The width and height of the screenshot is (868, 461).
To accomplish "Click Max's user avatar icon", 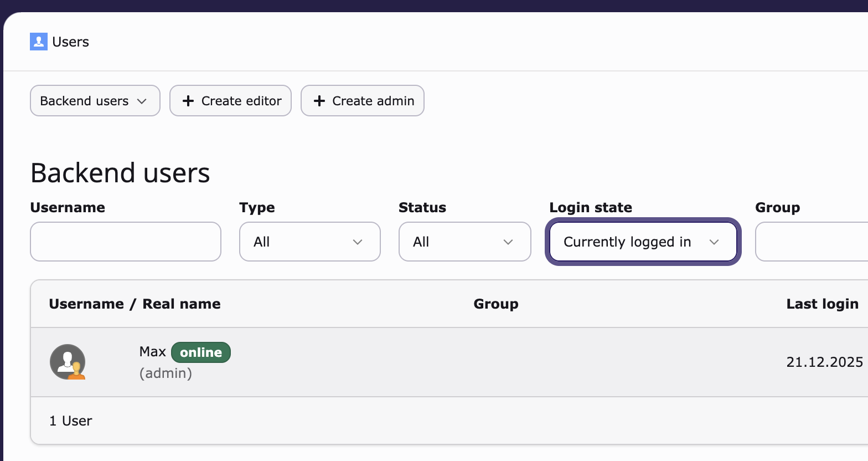I will [x=68, y=362].
